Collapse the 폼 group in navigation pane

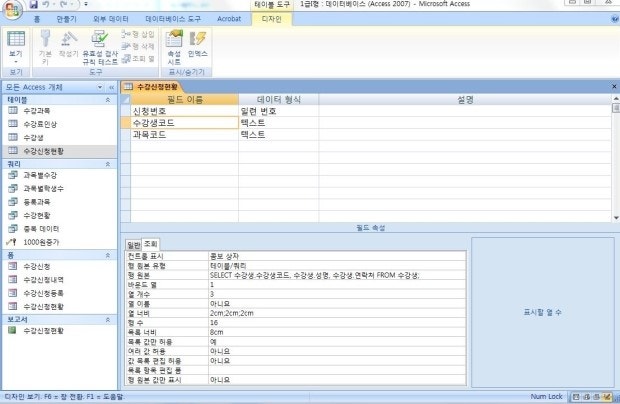coord(107,254)
